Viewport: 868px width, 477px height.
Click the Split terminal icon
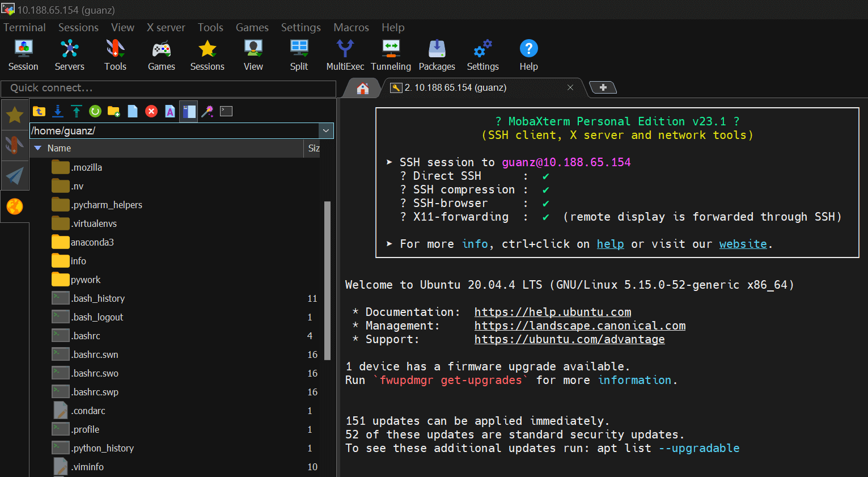[299, 55]
